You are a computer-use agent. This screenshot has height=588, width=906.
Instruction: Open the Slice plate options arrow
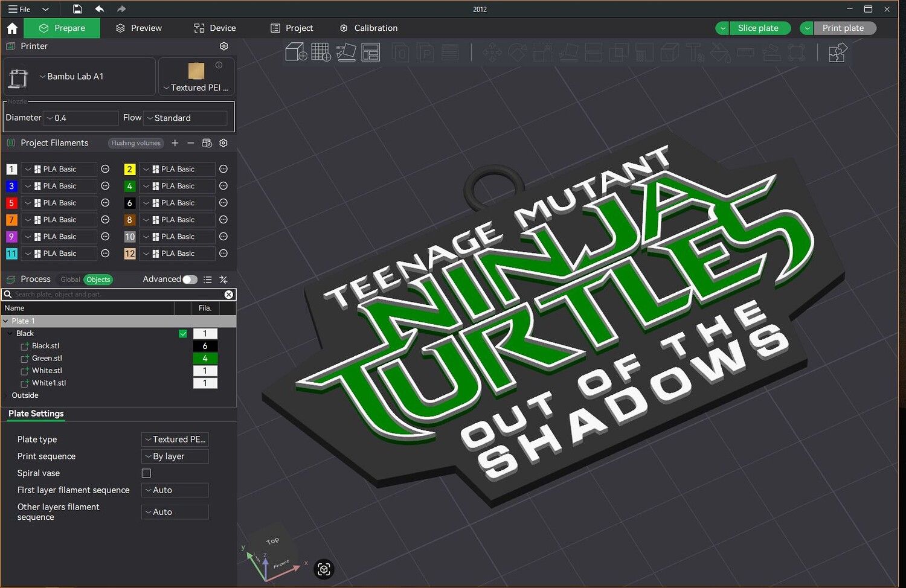(723, 28)
